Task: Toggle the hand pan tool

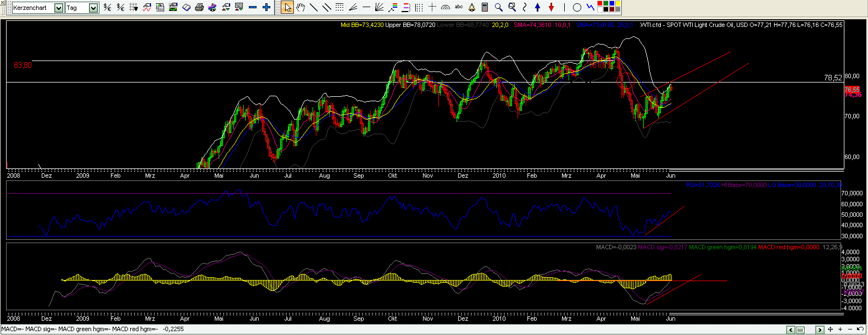Action: tap(301, 7)
